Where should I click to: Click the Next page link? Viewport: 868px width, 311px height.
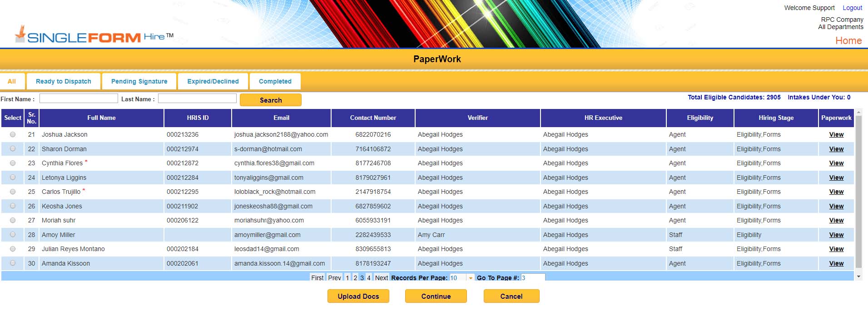[x=381, y=277]
